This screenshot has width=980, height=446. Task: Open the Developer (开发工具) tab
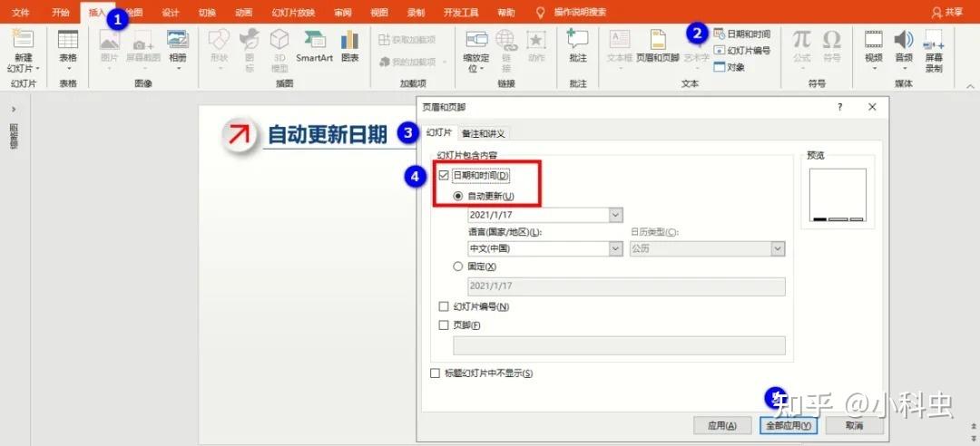(461, 13)
